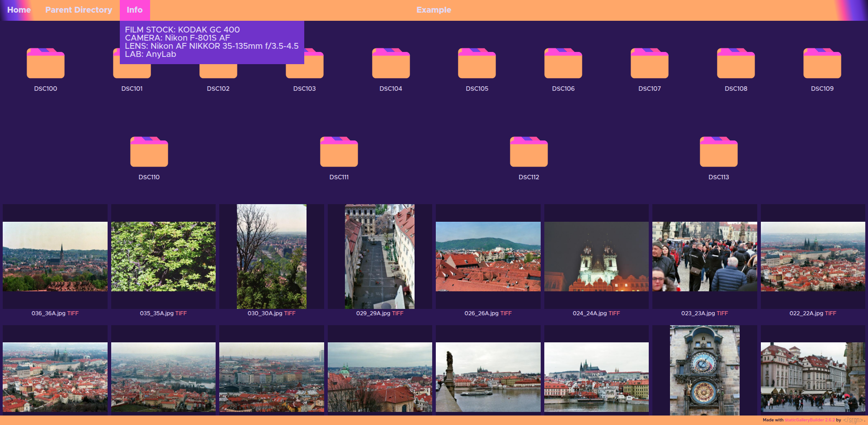The image size is (868, 425).
Task: Open the DSC113 folder
Action: point(718,152)
